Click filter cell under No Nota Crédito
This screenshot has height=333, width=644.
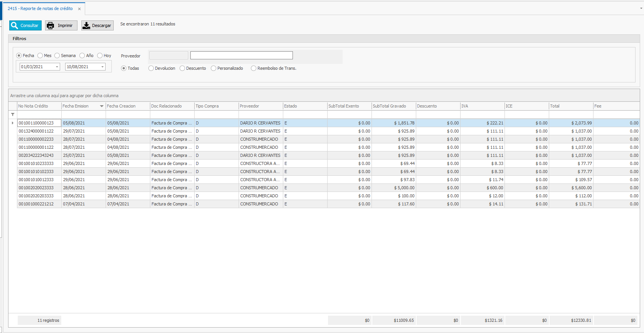tap(39, 114)
